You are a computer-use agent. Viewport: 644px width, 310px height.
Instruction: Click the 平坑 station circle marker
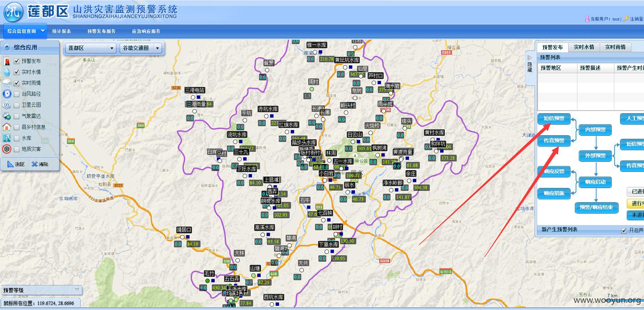[x=245, y=120]
